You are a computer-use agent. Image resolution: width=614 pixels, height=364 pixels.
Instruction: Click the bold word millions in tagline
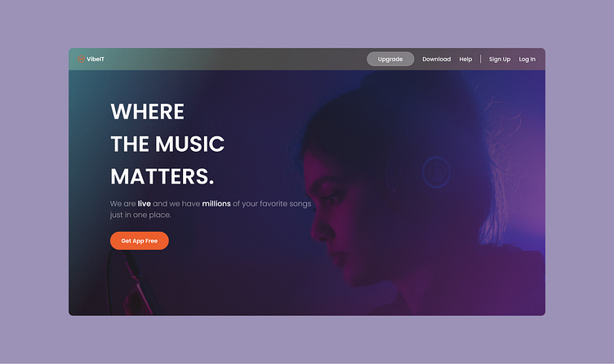click(x=216, y=203)
